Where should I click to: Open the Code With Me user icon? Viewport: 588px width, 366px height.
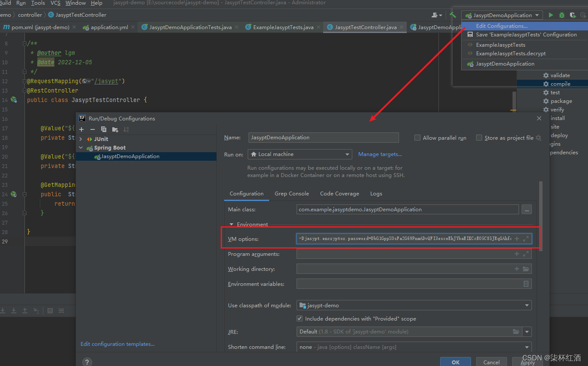[437, 15]
